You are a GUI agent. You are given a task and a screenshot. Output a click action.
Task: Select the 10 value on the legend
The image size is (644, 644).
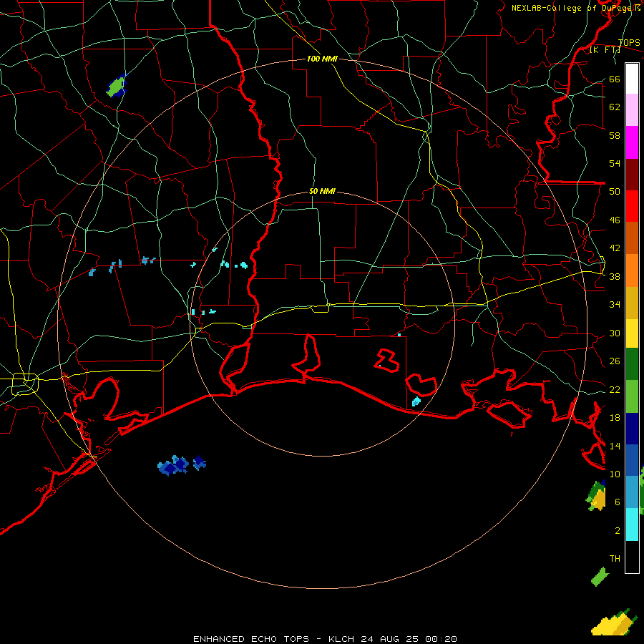[x=615, y=474]
